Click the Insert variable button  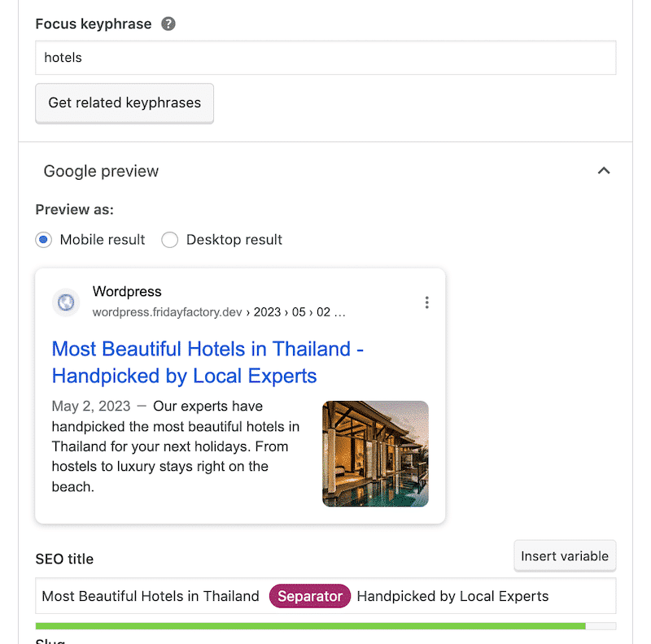click(565, 556)
